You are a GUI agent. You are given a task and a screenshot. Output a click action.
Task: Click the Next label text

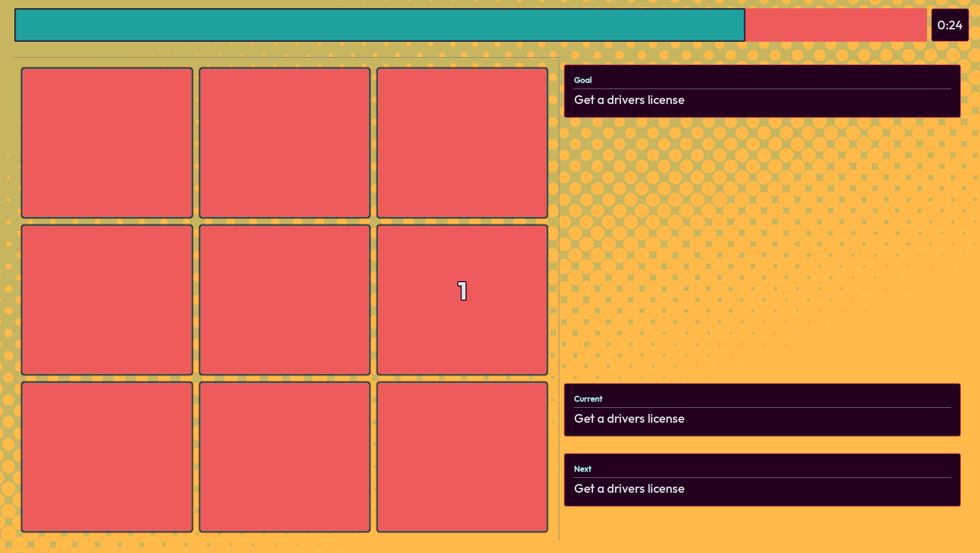pyautogui.click(x=582, y=469)
